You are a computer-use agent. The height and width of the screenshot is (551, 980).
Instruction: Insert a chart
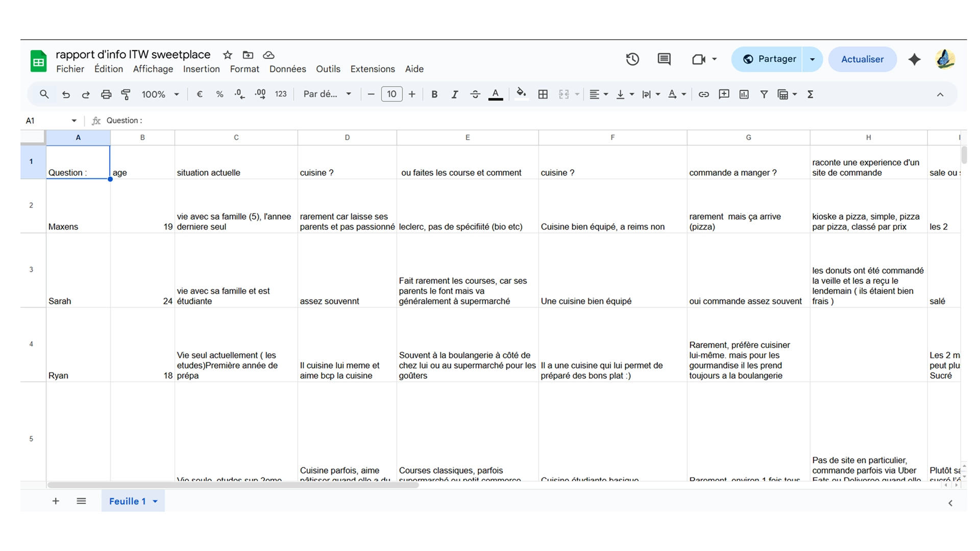[744, 94]
